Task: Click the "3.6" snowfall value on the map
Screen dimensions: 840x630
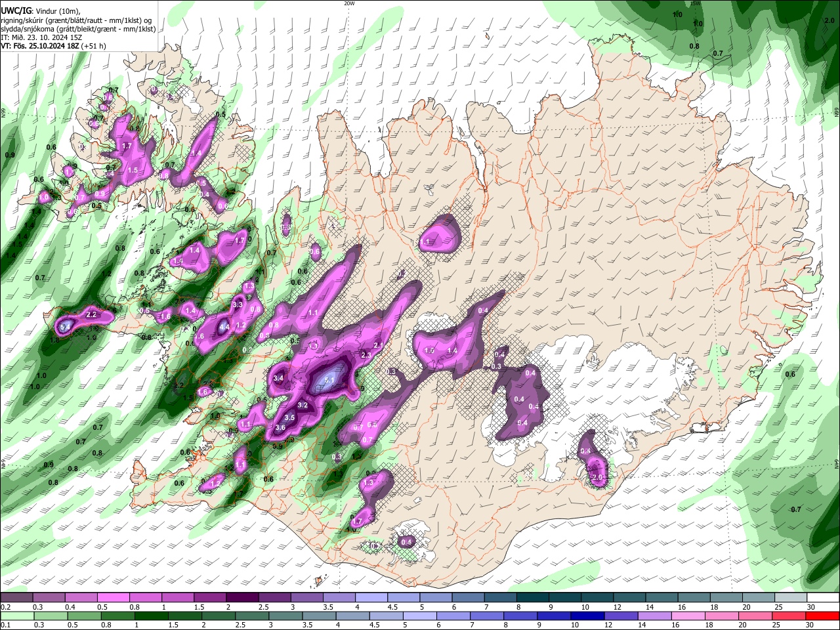Action: (280, 428)
